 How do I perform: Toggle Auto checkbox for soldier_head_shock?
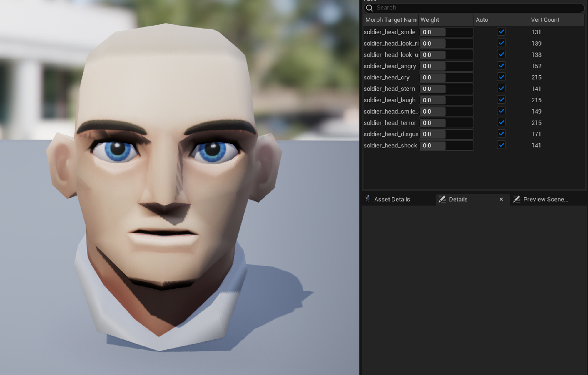pyautogui.click(x=501, y=145)
